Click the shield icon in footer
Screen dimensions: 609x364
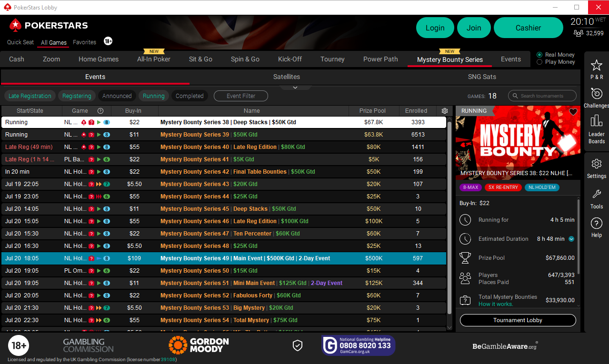(298, 345)
